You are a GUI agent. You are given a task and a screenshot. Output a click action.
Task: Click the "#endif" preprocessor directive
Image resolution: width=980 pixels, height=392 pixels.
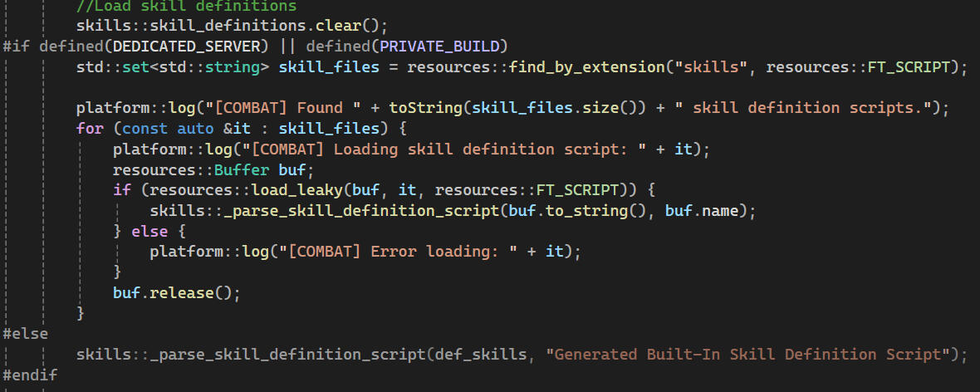pos(29,375)
